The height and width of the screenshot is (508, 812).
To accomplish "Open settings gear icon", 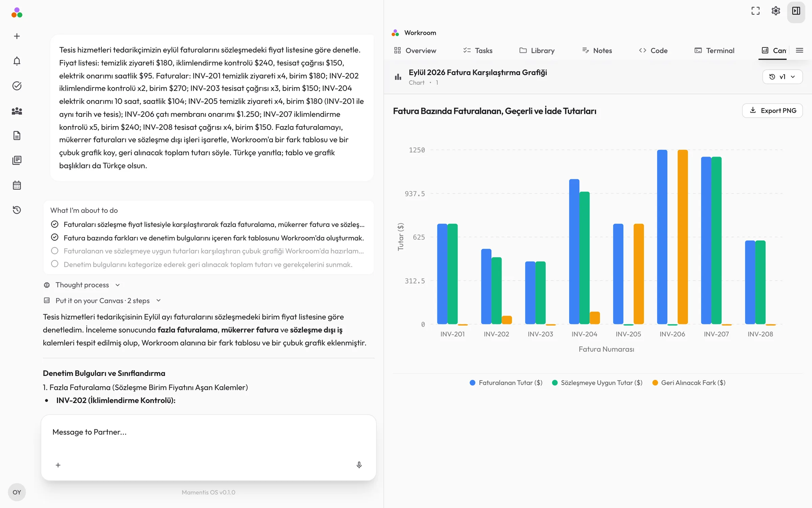I will [775, 11].
